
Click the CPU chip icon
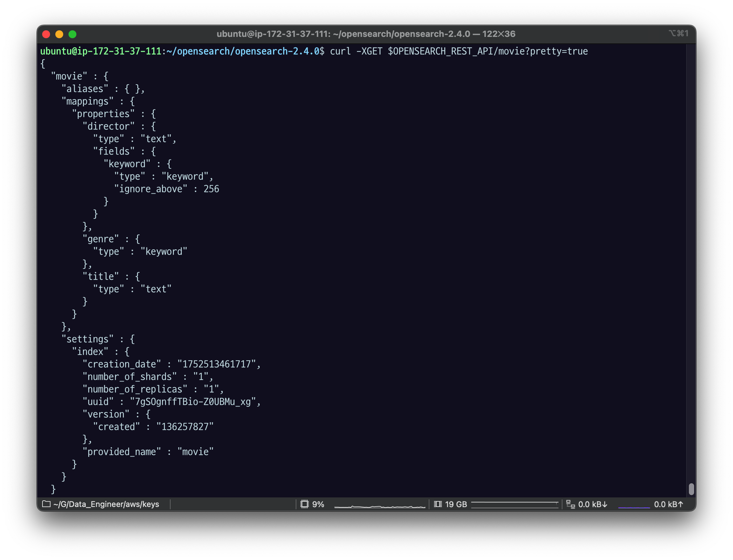click(x=305, y=504)
